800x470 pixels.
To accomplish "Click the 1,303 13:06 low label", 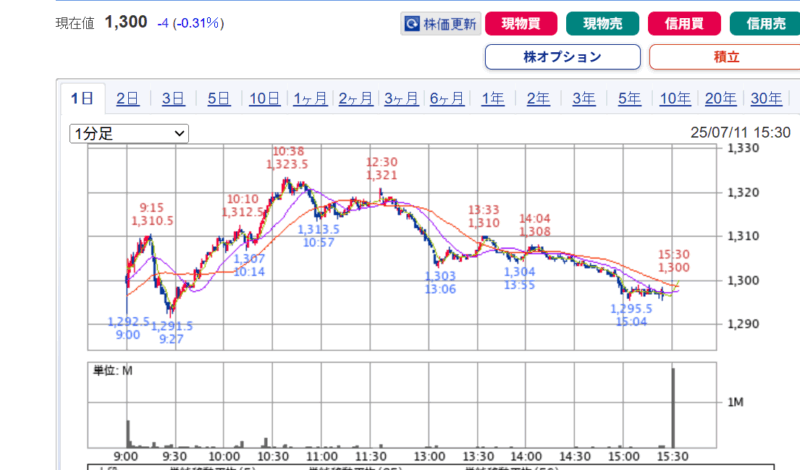I will point(440,283).
